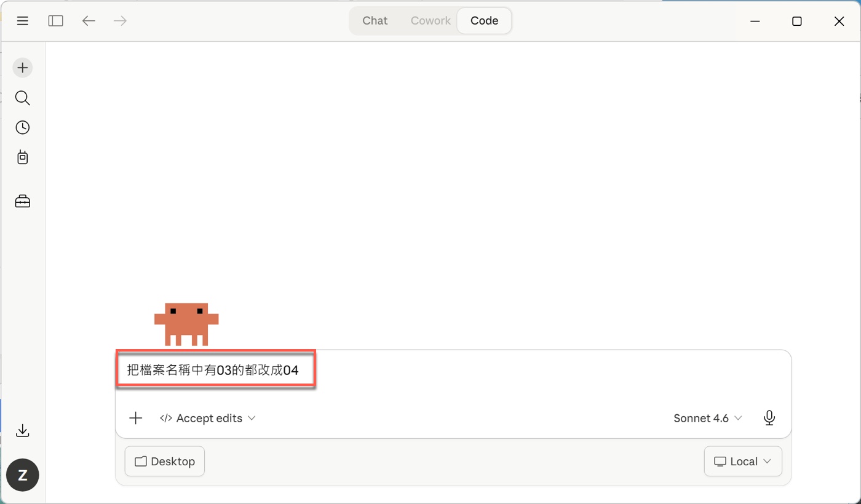Click the orange pixel crab mascot
The width and height of the screenshot is (861, 504).
pos(186,323)
